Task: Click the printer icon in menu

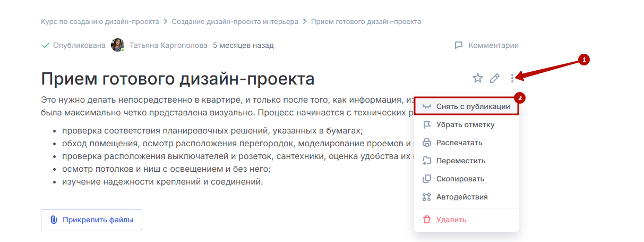Action: [426, 143]
